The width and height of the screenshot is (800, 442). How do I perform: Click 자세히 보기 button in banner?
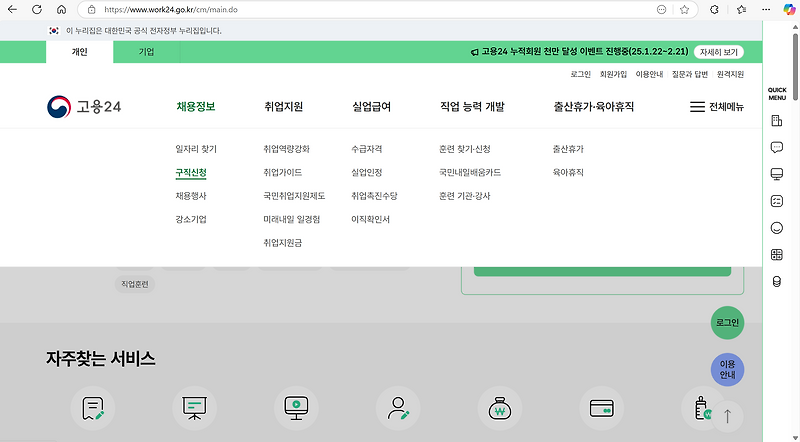tap(719, 52)
